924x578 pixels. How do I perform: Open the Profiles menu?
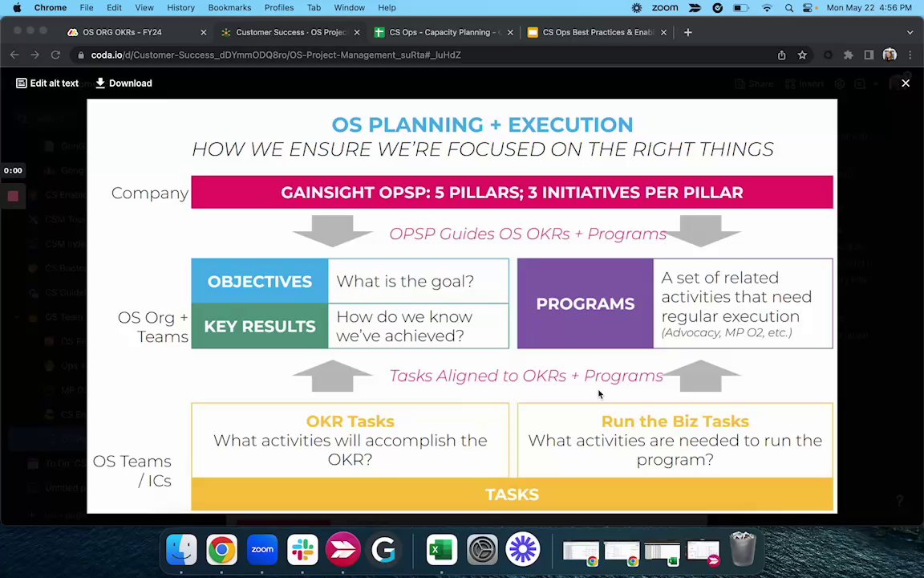coord(279,8)
